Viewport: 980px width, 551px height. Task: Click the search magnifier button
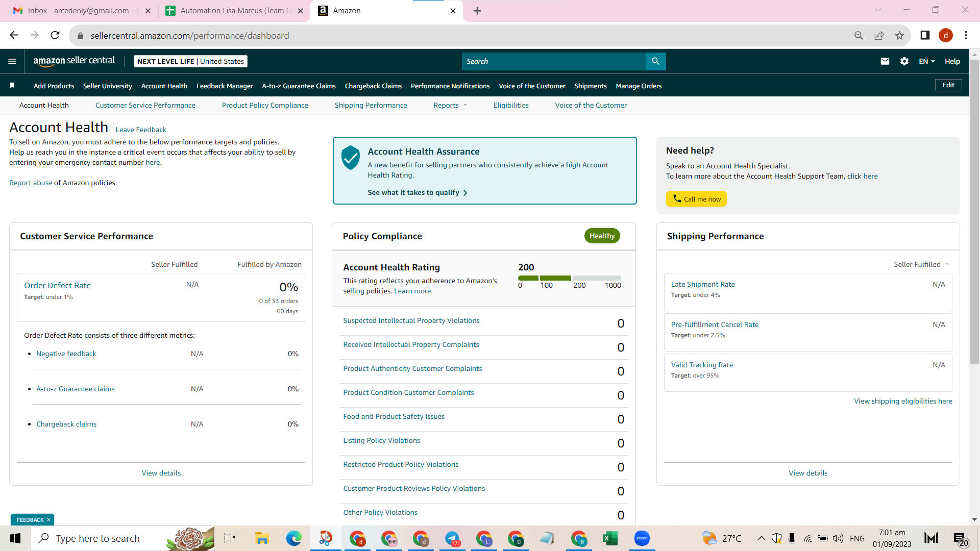click(655, 61)
